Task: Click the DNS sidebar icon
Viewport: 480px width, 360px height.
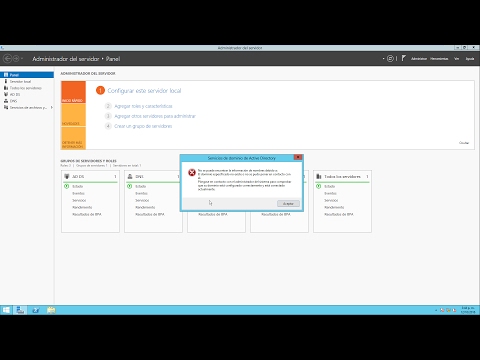Action: click(6, 101)
